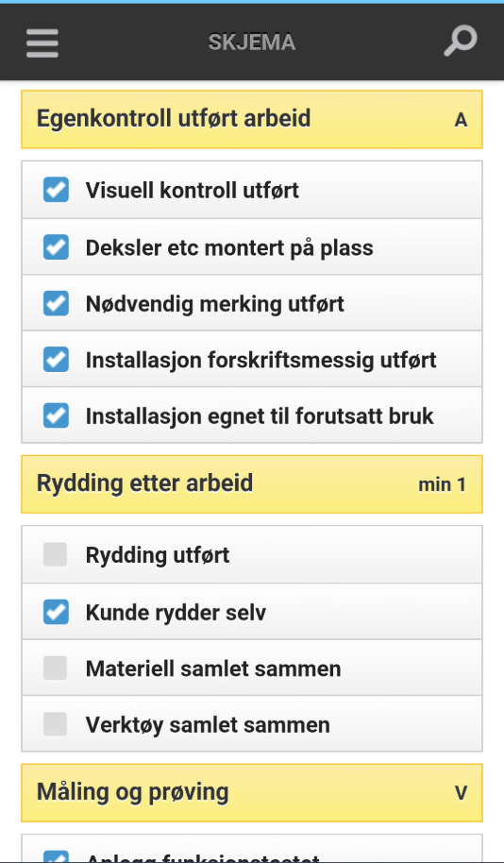Image resolution: width=504 pixels, height=863 pixels.
Task: Uncheck Installasjon forskriftsmessig utført
Action: pos(56,360)
